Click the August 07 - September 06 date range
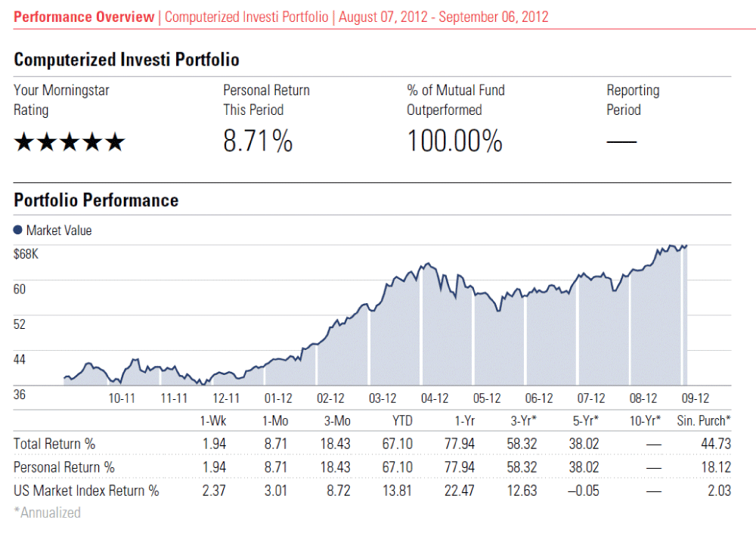Image resolution: width=756 pixels, height=539 pixels. pyautogui.click(x=444, y=17)
